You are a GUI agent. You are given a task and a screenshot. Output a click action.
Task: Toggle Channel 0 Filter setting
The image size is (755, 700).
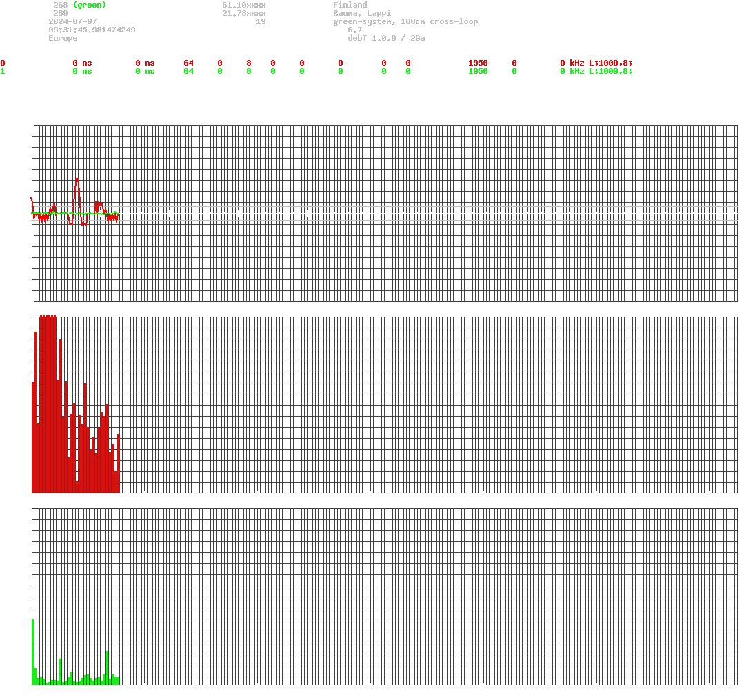pyautogui.click(x=514, y=63)
